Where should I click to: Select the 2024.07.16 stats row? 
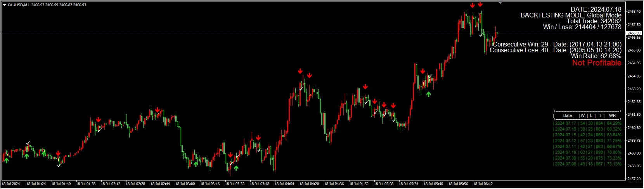[x=587, y=129]
